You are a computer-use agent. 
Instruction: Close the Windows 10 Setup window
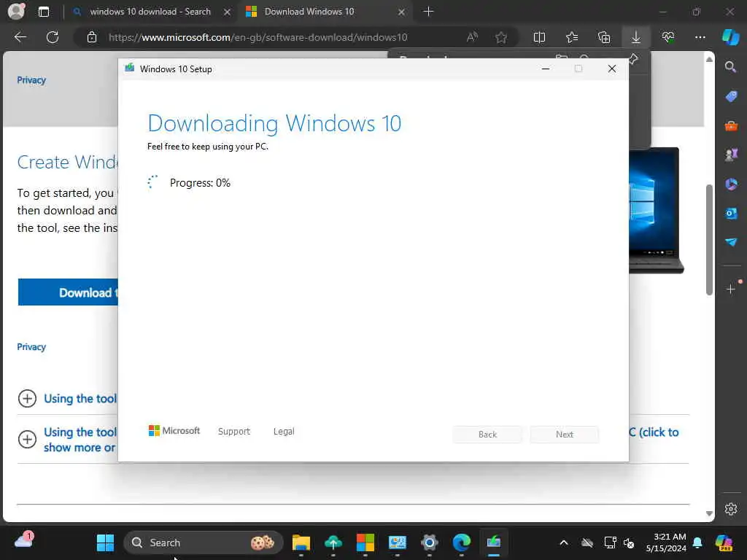click(612, 69)
